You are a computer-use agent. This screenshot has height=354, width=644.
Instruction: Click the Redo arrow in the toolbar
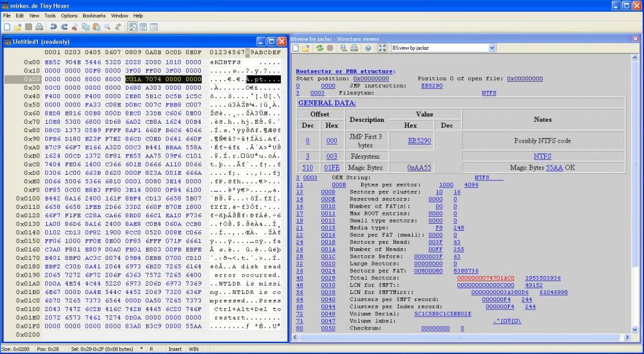(x=64, y=27)
